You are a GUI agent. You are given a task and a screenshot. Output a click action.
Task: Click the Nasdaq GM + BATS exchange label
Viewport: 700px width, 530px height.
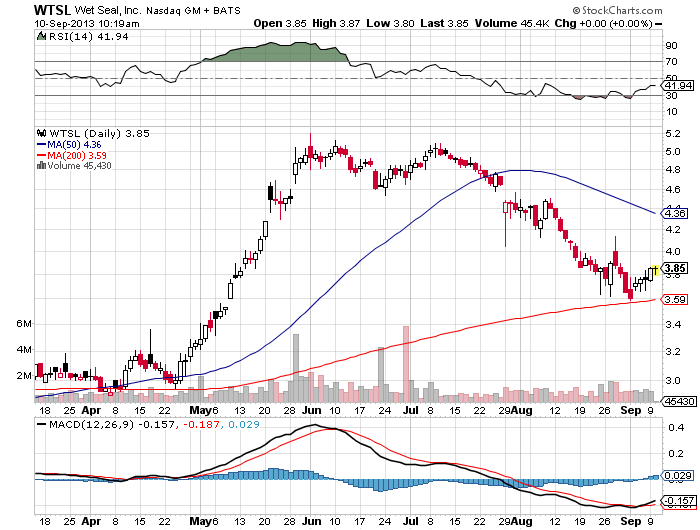click(193, 10)
